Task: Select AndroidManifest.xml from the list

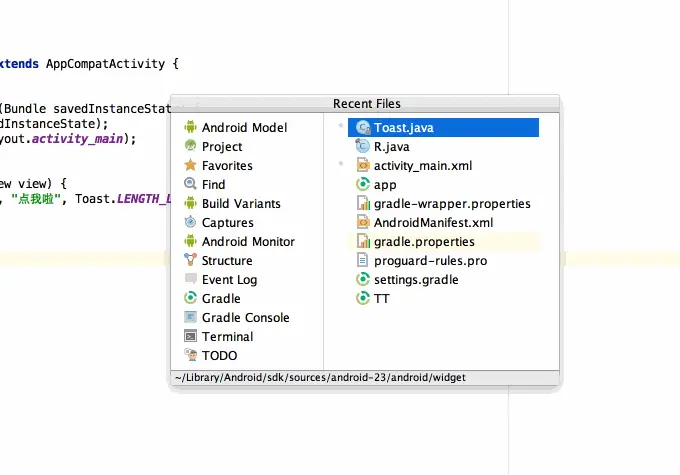Action: point(424,223)
